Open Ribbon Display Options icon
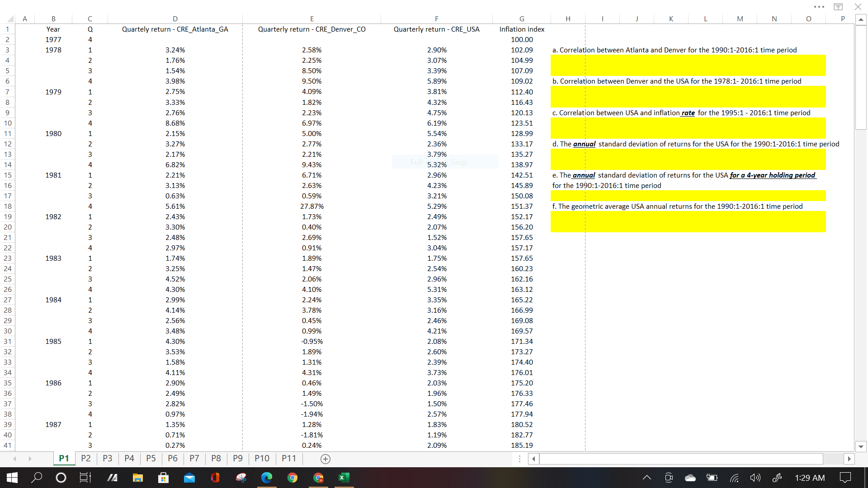 coord(838,7)
